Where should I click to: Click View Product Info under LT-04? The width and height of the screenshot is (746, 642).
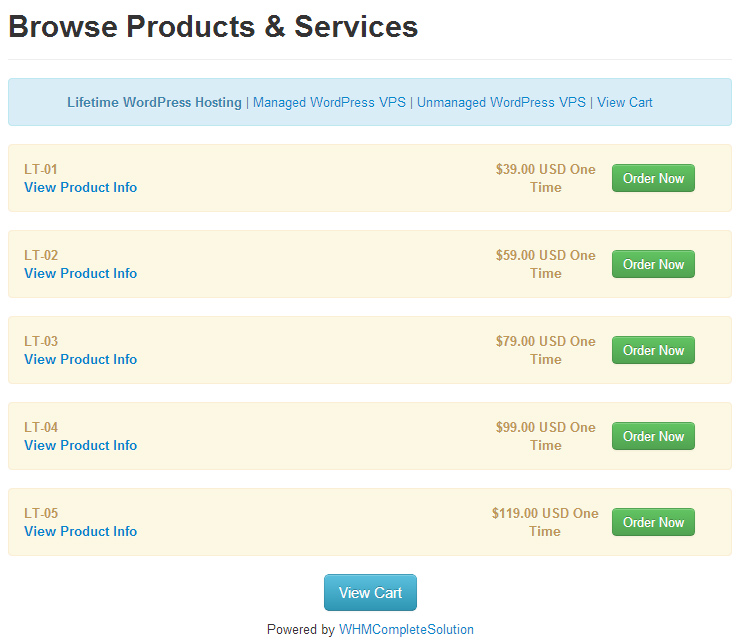[80, 445]
